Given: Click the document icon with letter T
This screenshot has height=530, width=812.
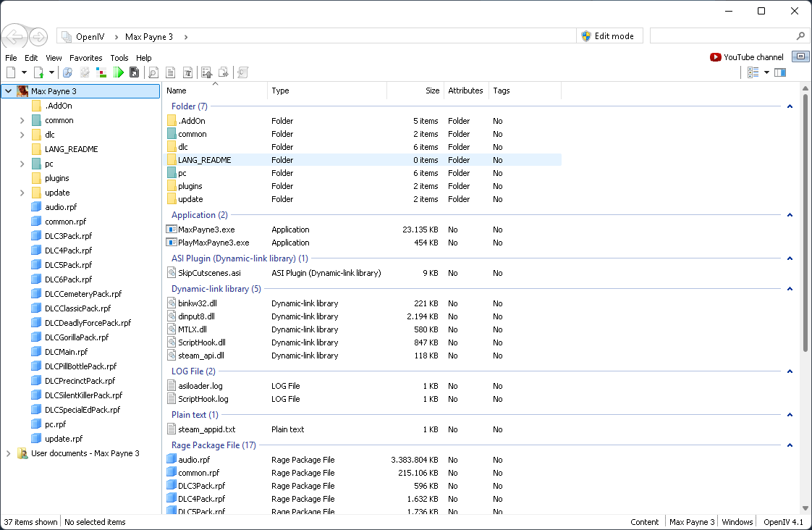Looking at the screenshot, I should pos(188,72).
